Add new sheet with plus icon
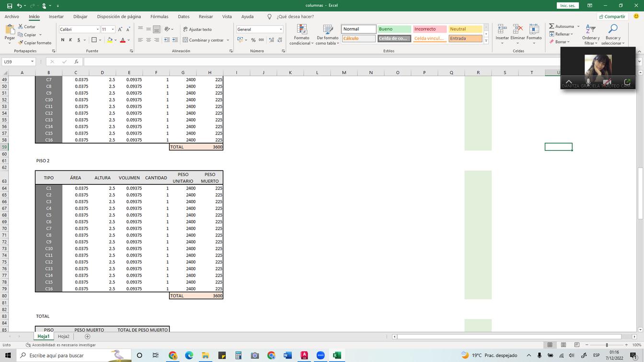The width and height of the screenshot is (644, 362). [87, 337]
